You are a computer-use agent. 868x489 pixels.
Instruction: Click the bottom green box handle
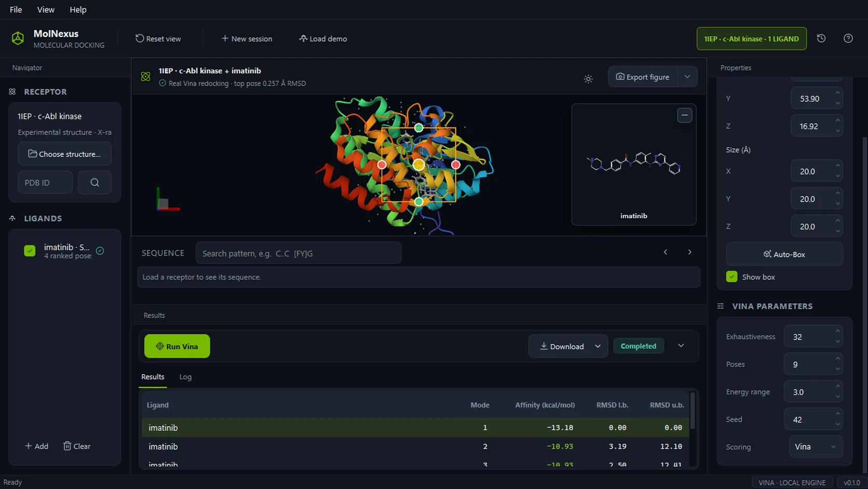point(419,202)
